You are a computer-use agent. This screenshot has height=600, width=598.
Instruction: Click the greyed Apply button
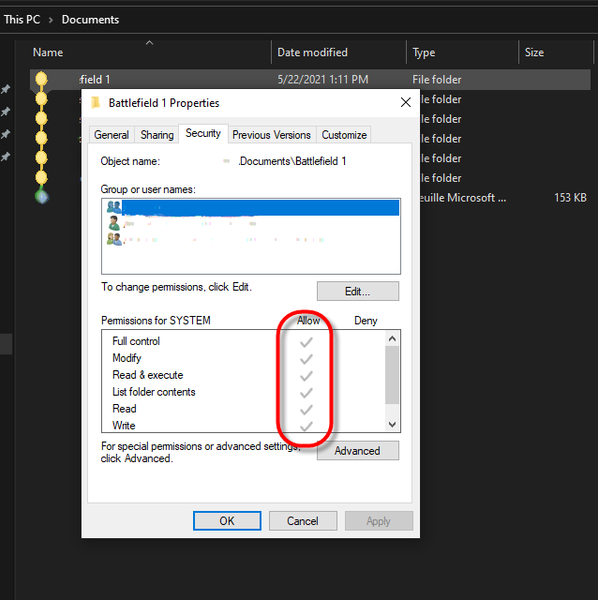[379, 521]
